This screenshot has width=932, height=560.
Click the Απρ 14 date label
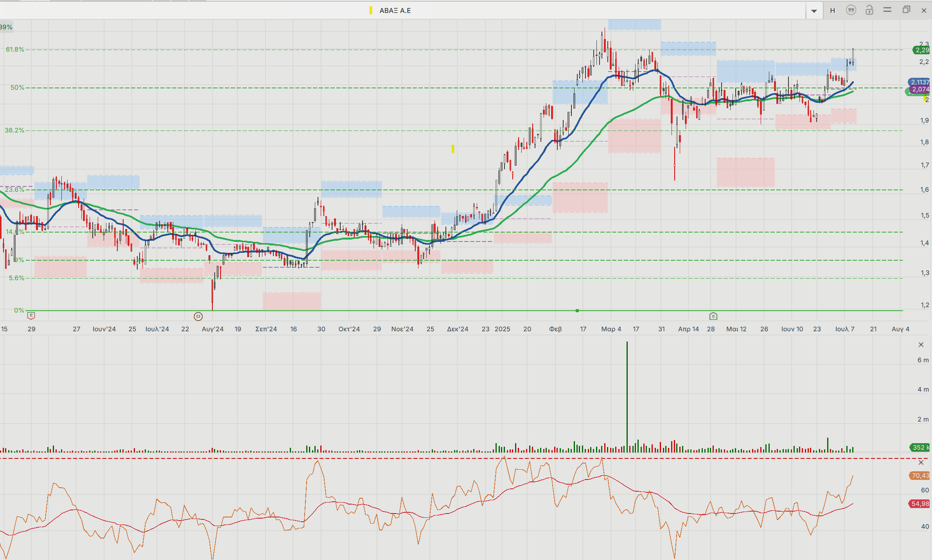[689, 329]
